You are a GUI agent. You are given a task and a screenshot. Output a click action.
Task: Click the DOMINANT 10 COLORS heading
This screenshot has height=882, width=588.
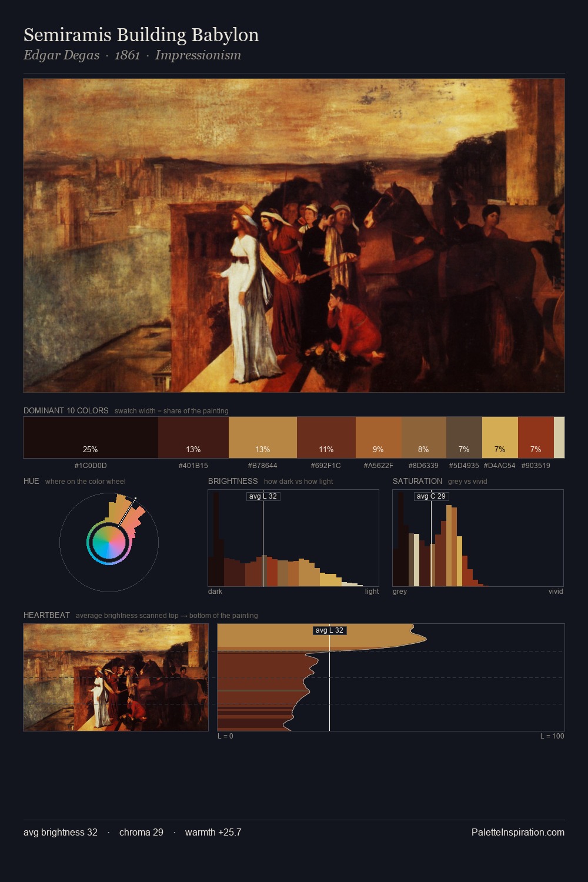click(66, 410)
